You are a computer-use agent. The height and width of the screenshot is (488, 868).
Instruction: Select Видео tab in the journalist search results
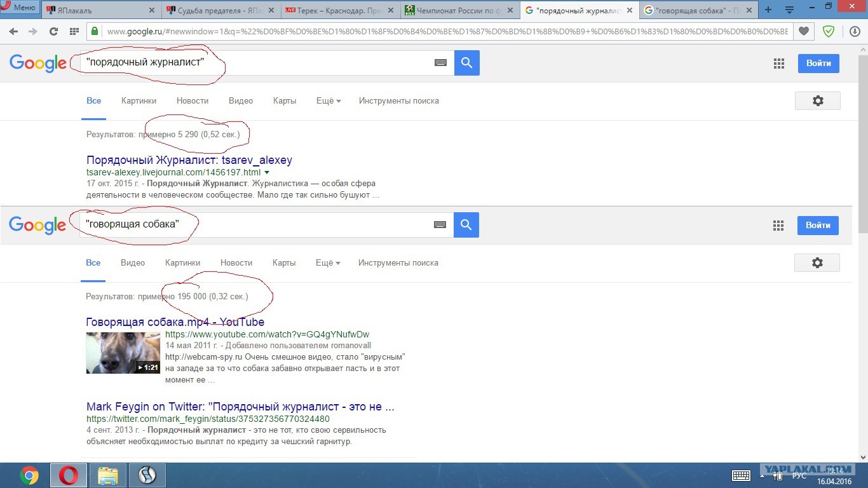click(x=241, y=100)
